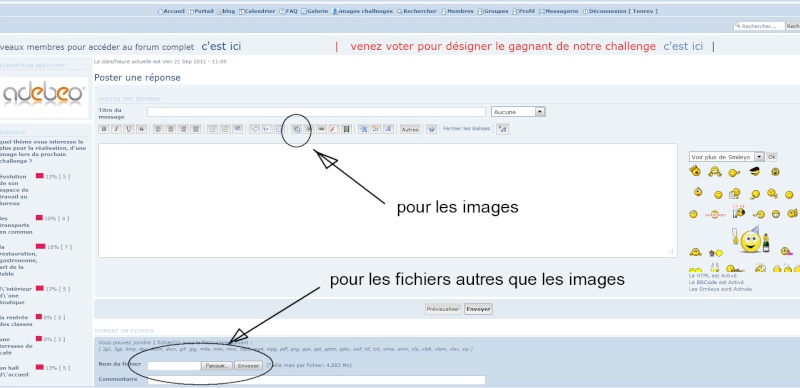
Task: Insert an image via green picture icon
Action: coord(308,129)
